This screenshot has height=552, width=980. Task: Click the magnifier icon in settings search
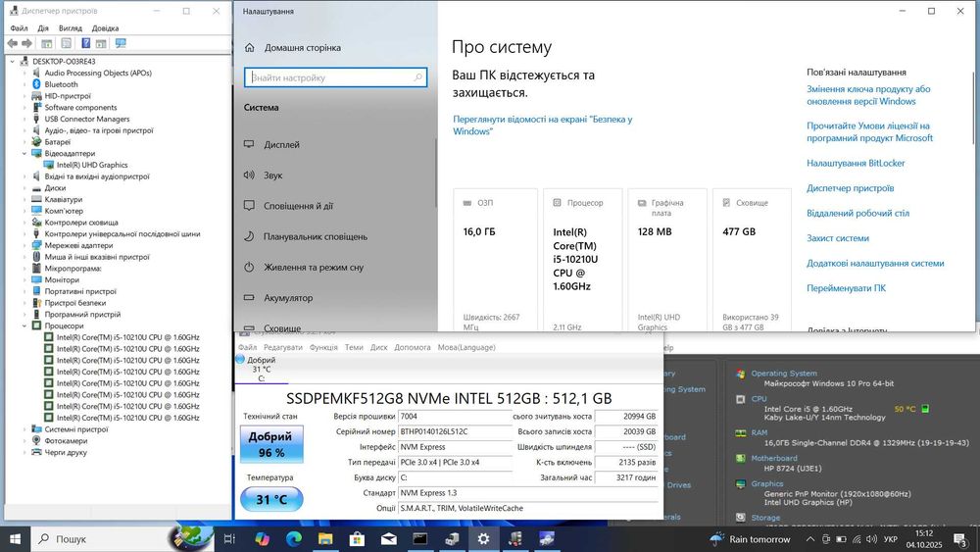[x=417, y=77]
